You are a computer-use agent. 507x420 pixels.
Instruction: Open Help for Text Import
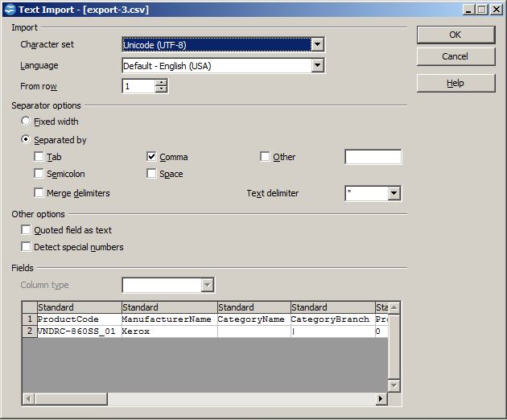455,83
